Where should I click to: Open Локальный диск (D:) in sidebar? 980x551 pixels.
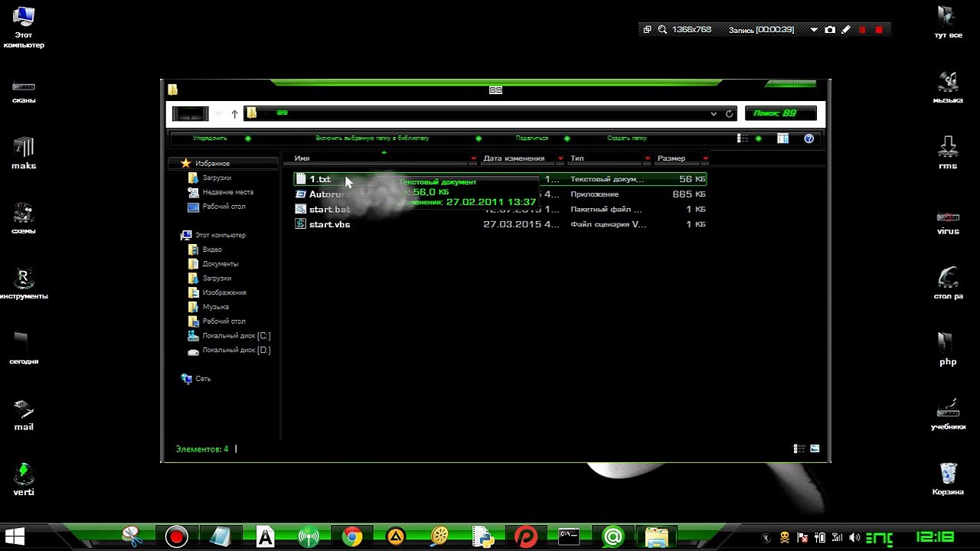pyautogui.click(x=236, y=350)
